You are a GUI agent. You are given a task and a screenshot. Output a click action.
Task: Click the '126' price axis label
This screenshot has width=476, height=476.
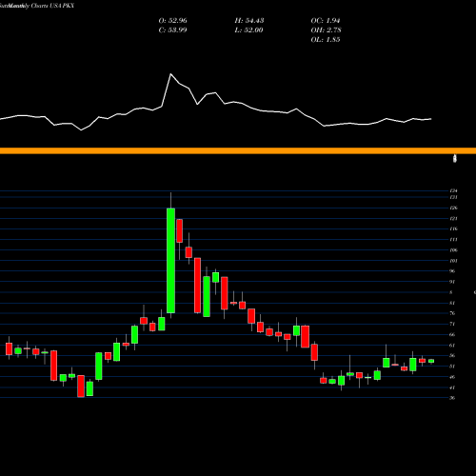point(453,208)
